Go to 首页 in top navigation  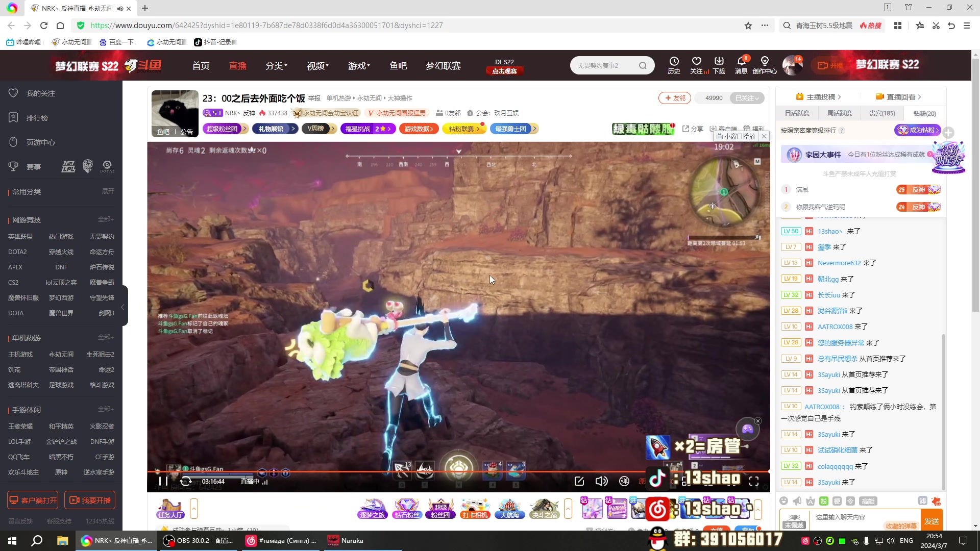pos(201,66)
